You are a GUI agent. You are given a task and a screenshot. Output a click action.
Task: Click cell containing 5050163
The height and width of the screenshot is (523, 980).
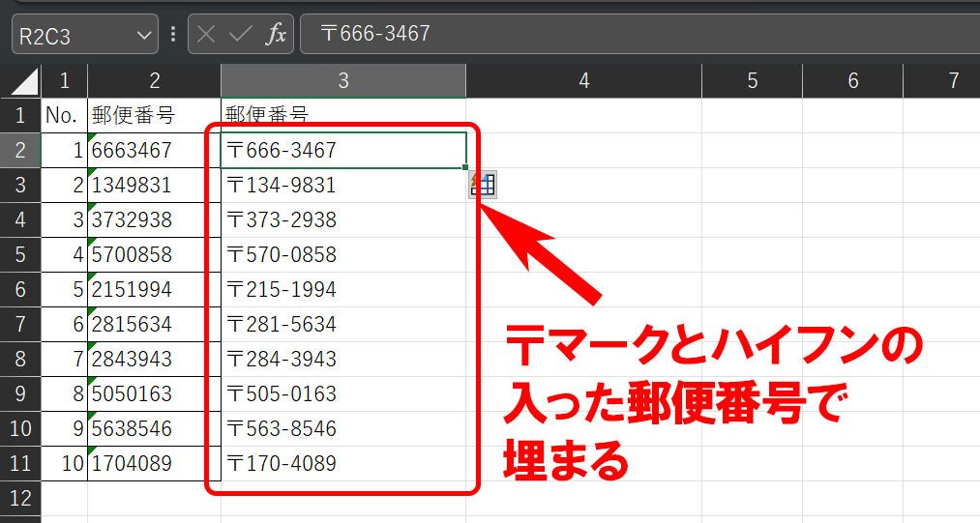pos(154,394)
